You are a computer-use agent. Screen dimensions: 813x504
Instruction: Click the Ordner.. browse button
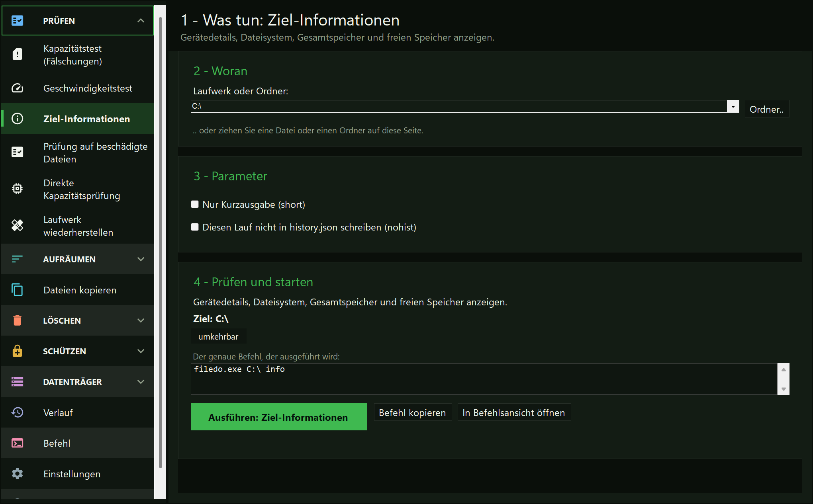click(x=767, y=109)
